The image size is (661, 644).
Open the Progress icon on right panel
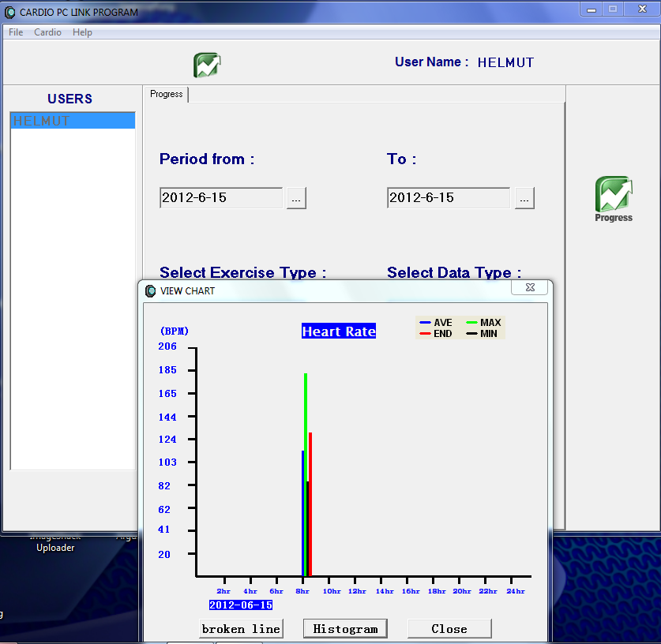[x=614, y=198]
